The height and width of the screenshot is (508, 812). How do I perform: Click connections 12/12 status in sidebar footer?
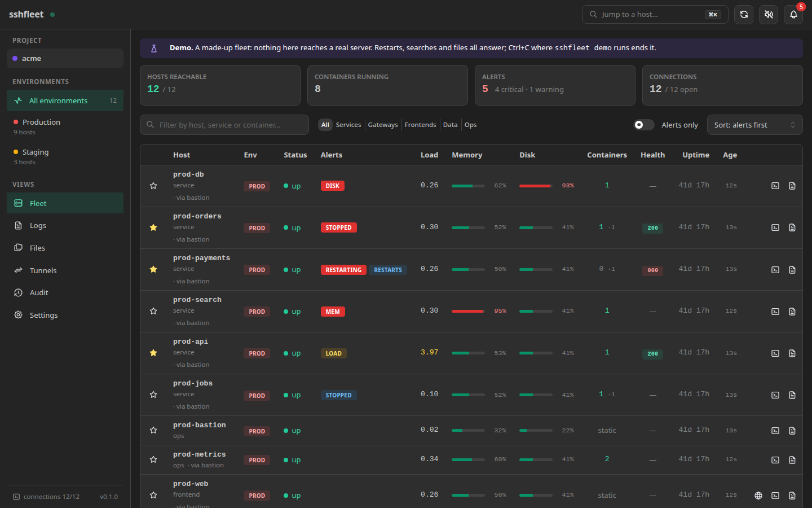46,497
